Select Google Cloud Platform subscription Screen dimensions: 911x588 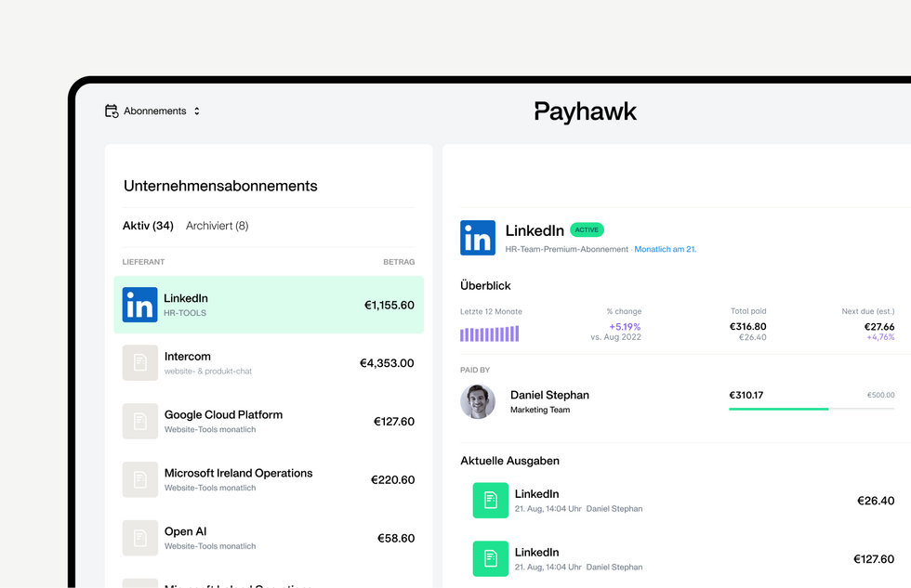point(269,422)
